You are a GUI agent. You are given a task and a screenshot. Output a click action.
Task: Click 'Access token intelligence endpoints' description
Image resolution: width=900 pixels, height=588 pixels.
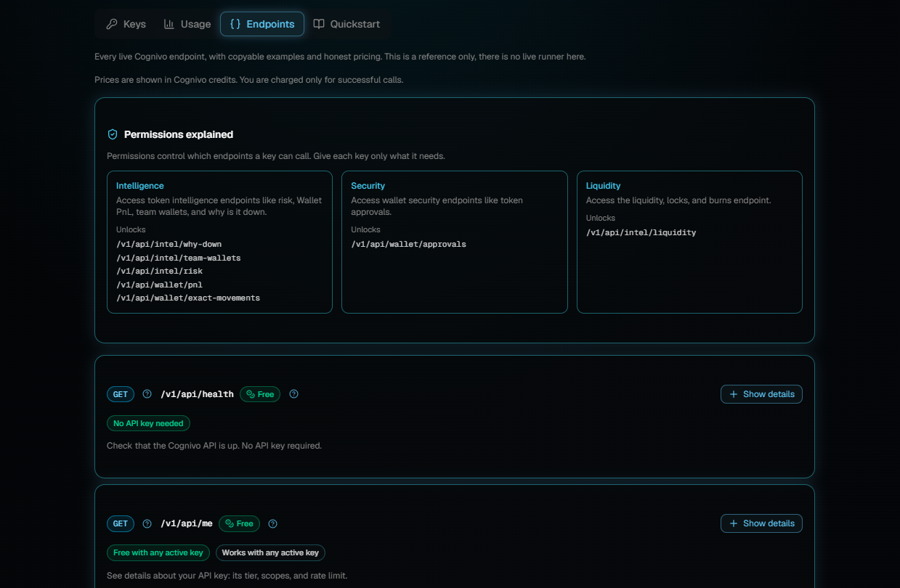[219, 206]
